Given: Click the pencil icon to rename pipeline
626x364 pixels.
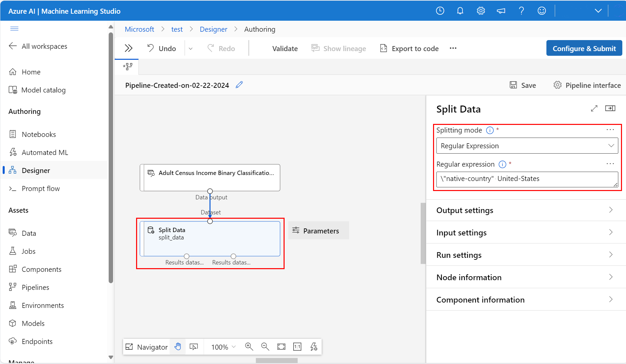Looking at the screenshot, I should (x=239, y=85).
